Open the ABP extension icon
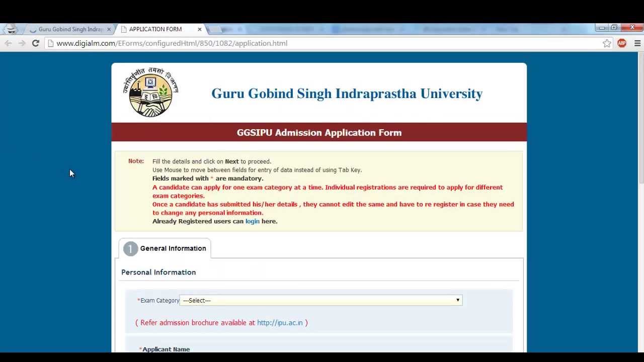 622,43
